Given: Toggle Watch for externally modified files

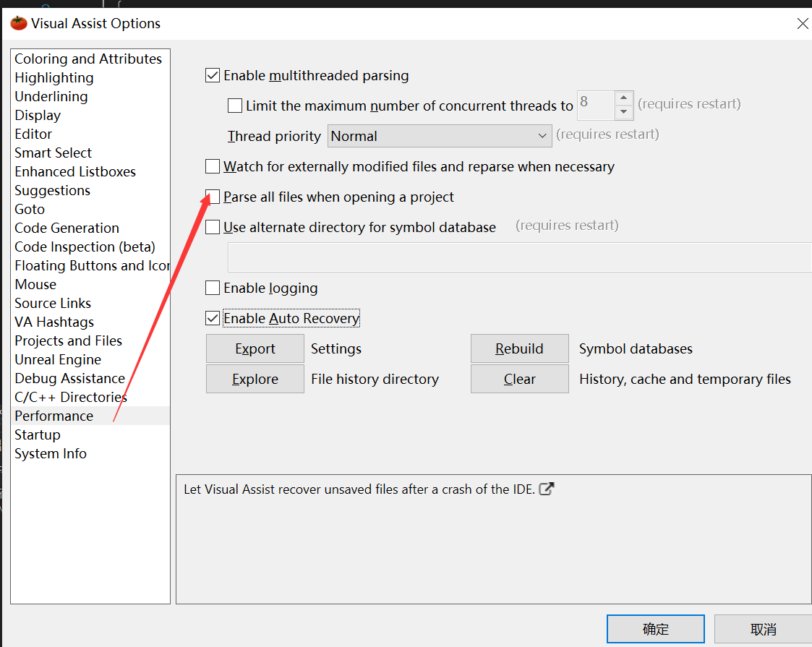Looking at the screenshot, I should pyautogui.click(x=213, y=166).
